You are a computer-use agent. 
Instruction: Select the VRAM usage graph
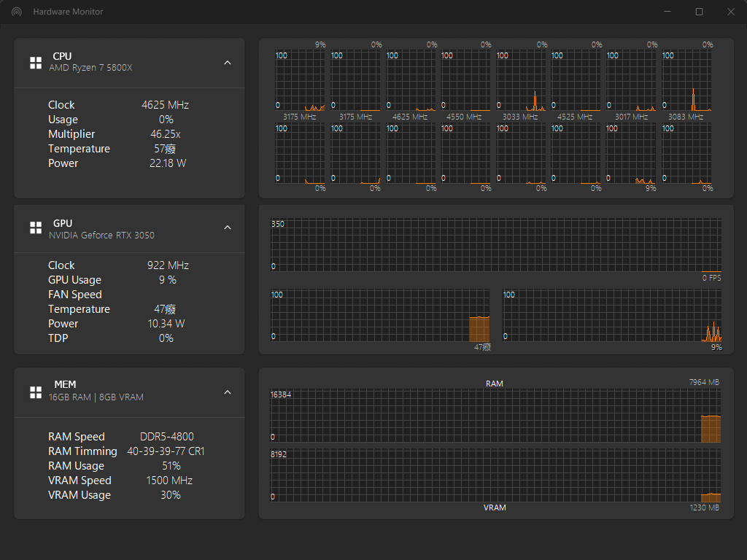click(495, 475)
